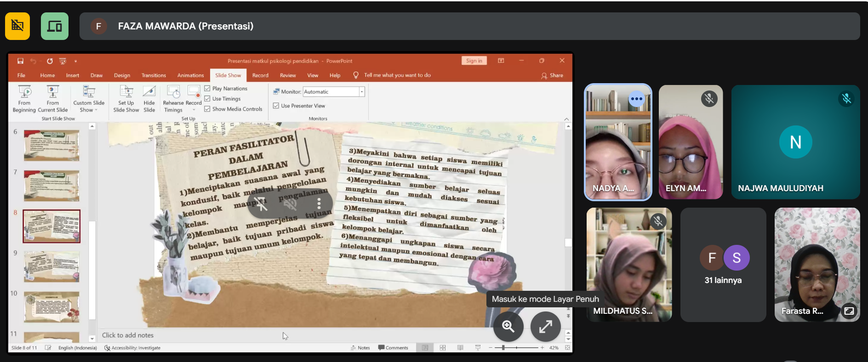Image resolution: width=868 pixels, height=362 pixels.
Task: Open the three-dots options on Nadya's tile
Action: point(636,99)
